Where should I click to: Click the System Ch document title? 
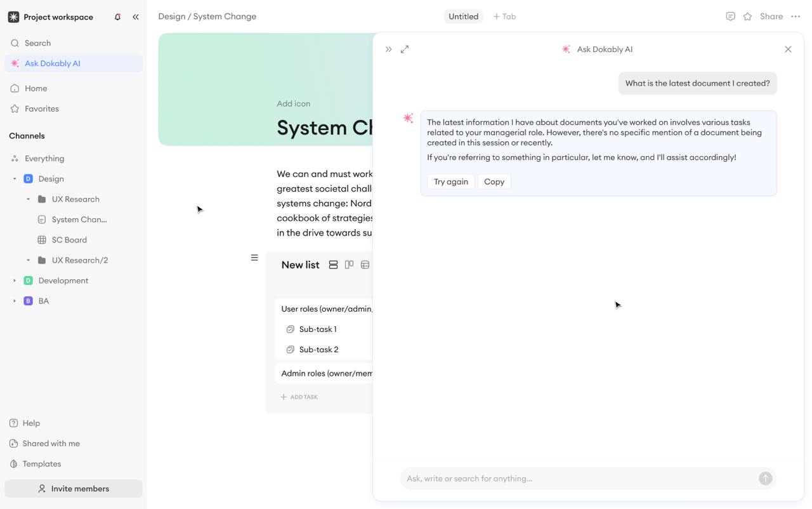point(324,128)
